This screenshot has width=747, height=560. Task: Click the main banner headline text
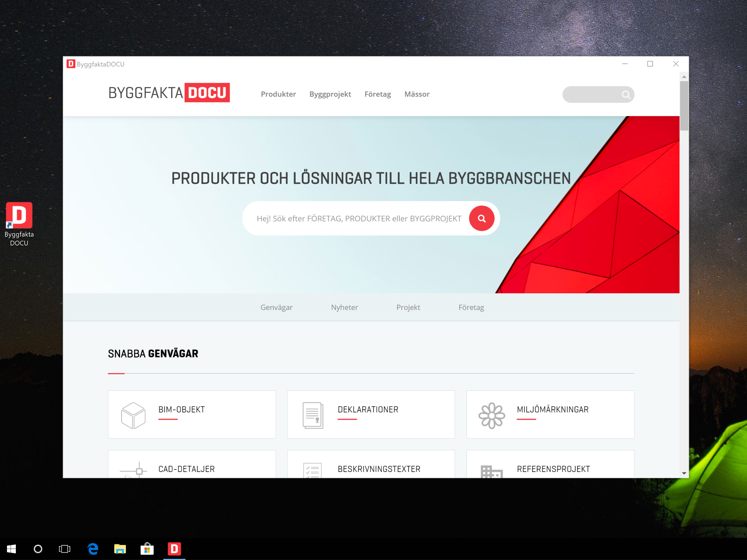[x=371, y=178]
